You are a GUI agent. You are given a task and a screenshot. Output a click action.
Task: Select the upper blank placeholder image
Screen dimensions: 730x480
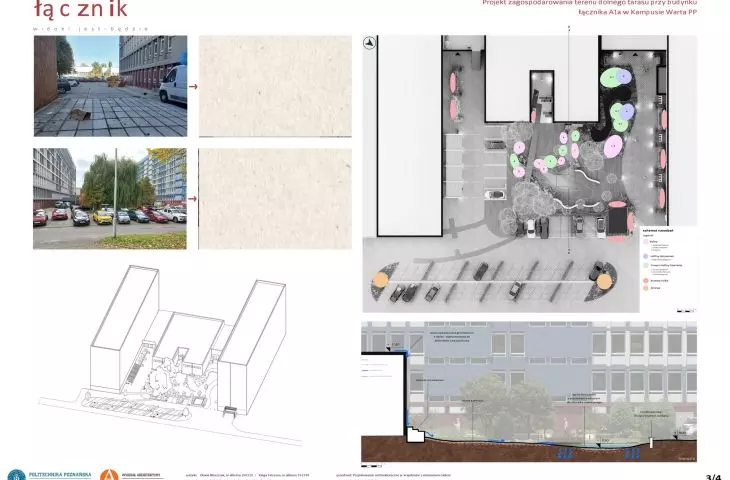click(x=275, y=87)
